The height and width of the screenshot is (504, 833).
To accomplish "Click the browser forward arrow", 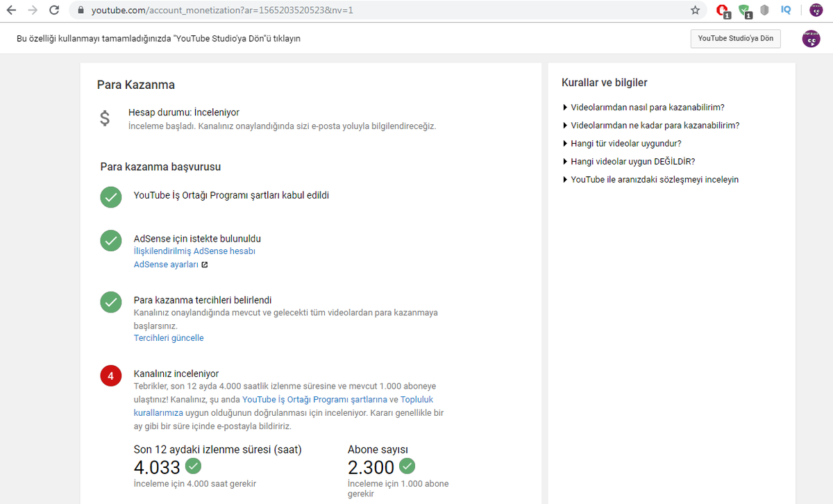I will pyautogui.click(x=32, y=10).
